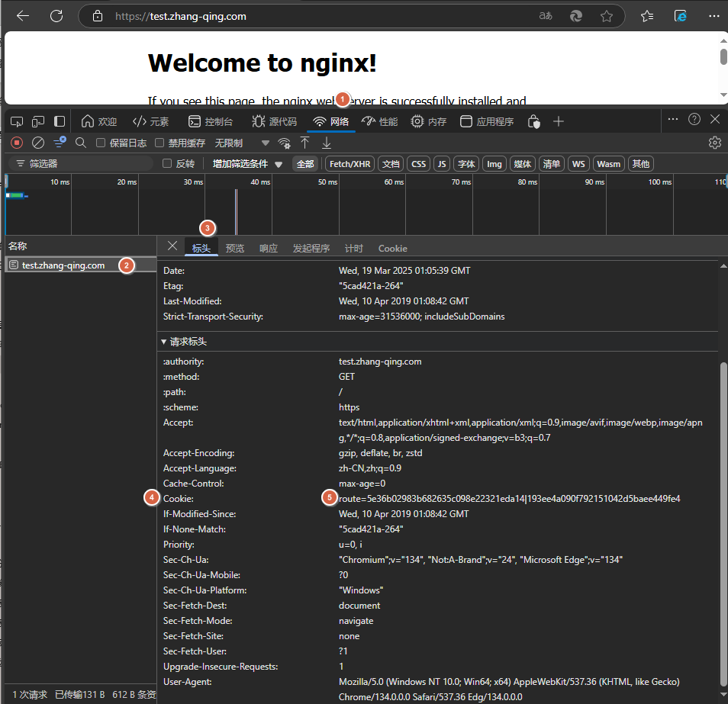The width and height of the screenshot is (728, 704).
Task: Filter requests by WS type
Action: (578, 164)
